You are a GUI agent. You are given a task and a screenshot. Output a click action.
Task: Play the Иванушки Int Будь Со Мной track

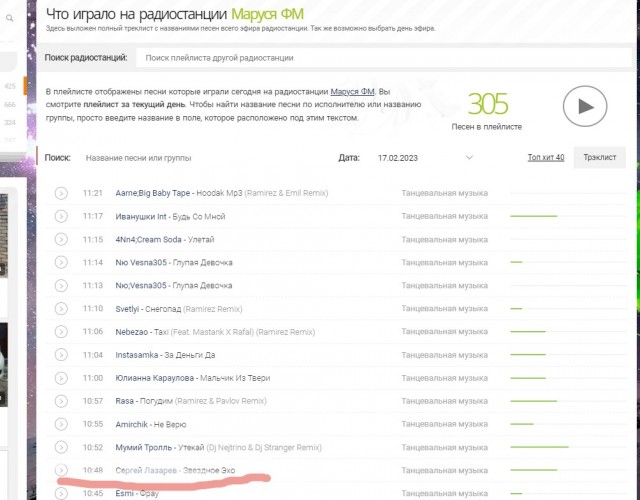(x=61, y=216)
